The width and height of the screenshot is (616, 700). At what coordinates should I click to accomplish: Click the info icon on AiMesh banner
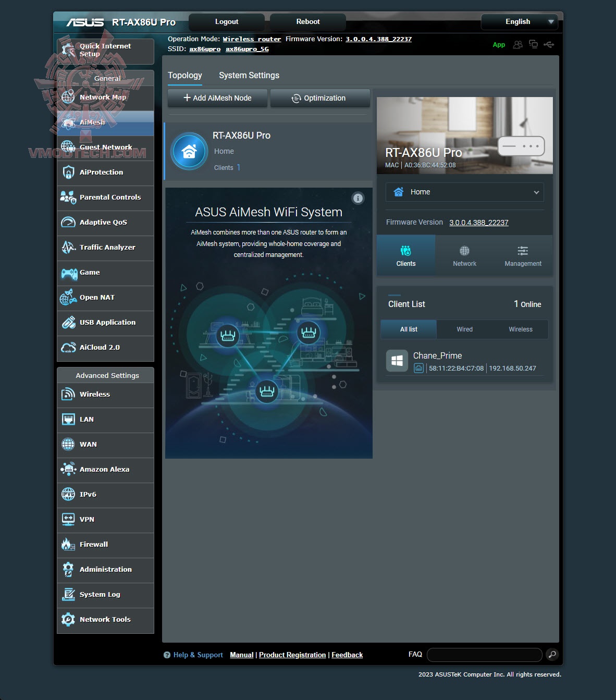[358, 198]
